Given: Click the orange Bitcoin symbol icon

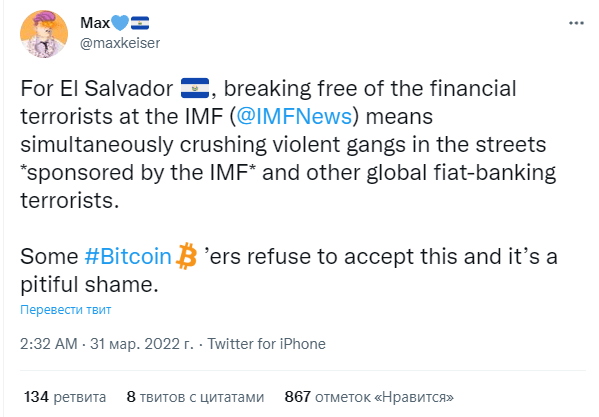Looking at the screenshot, I should click(x=186, y=256).
